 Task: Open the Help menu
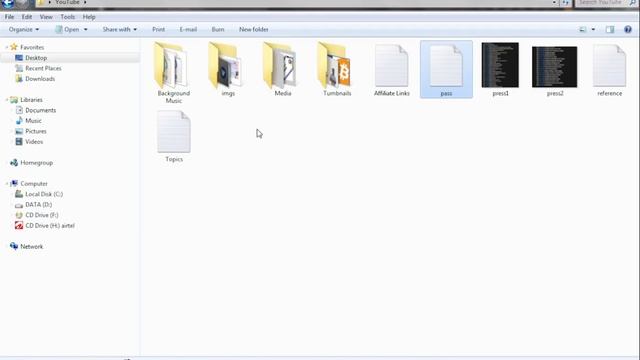click(x=89, y=17)
